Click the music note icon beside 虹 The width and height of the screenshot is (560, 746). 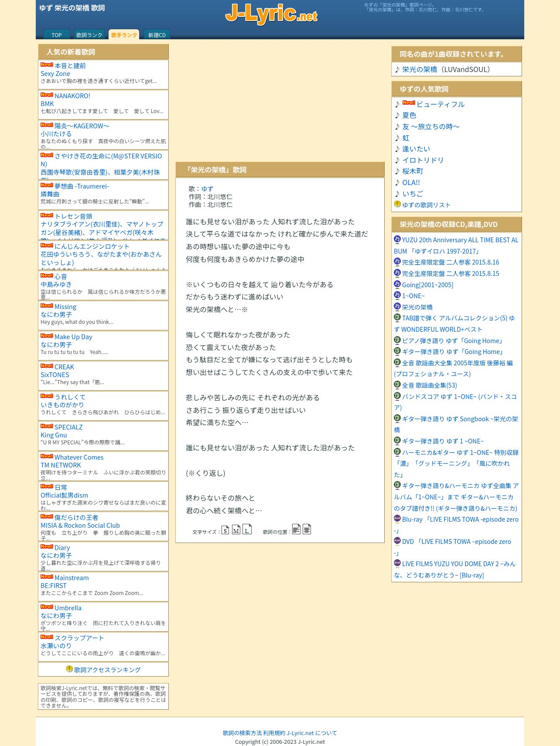pos(397,138)
